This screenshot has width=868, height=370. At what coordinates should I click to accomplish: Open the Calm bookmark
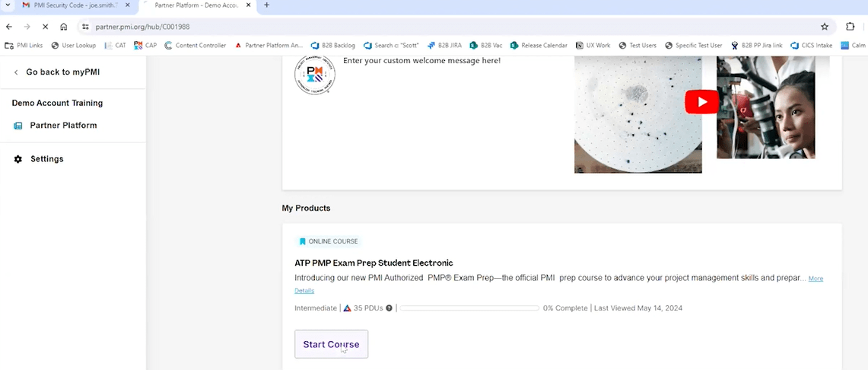click(853, 46)
